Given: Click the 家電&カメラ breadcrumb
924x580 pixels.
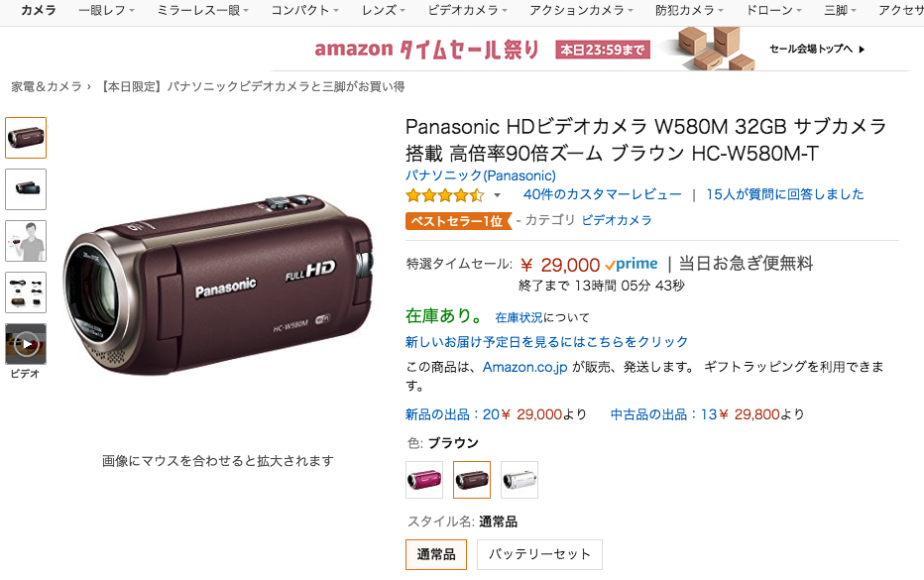Looking at the screenshot, I should point(47,86).
